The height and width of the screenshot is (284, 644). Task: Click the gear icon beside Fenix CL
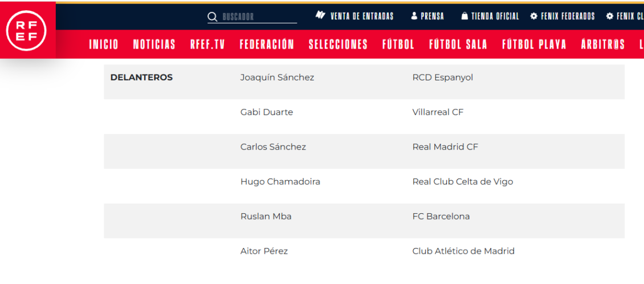coord(610,17)
